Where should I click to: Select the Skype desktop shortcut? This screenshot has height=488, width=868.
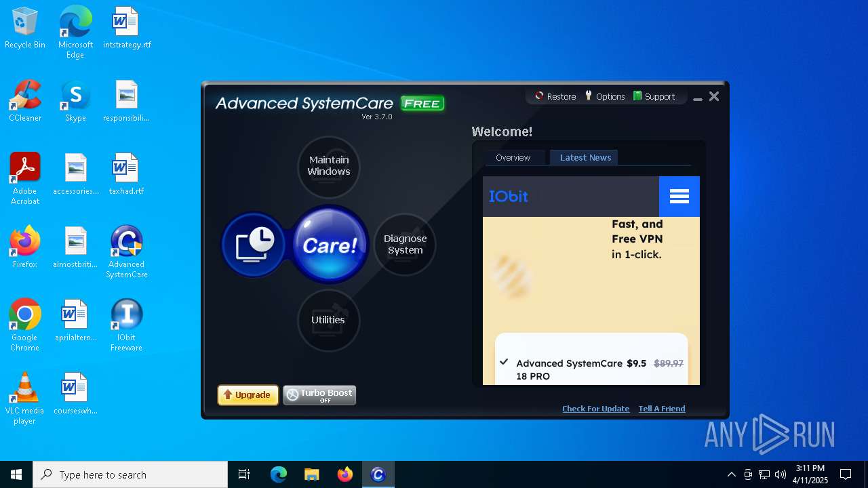[x=75, y=102]
